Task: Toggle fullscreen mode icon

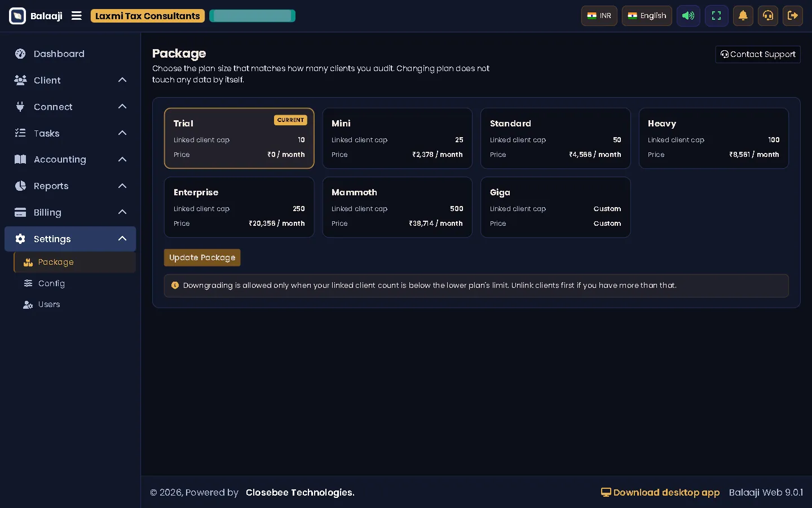Action: (x=716, y=16)
